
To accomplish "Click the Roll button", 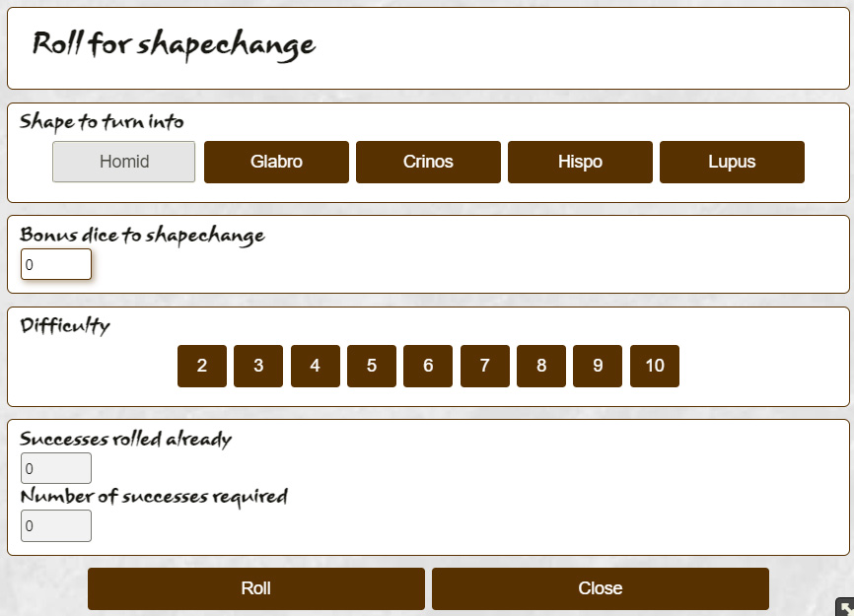I will [x=256, y=588].
